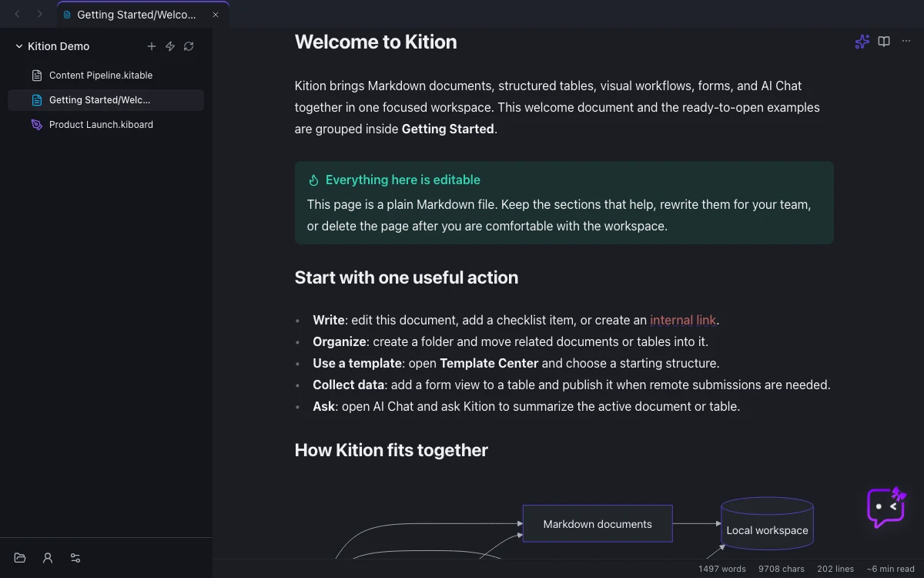
Task: Click the ~6 min read status entry
Action: pyautogui.click(x=891, y=569)
